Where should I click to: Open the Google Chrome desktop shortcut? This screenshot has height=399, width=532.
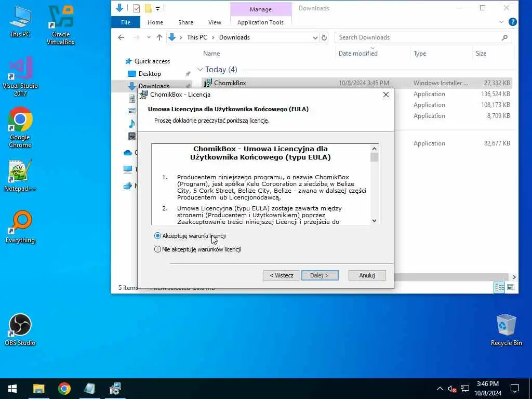click(20, 128)
